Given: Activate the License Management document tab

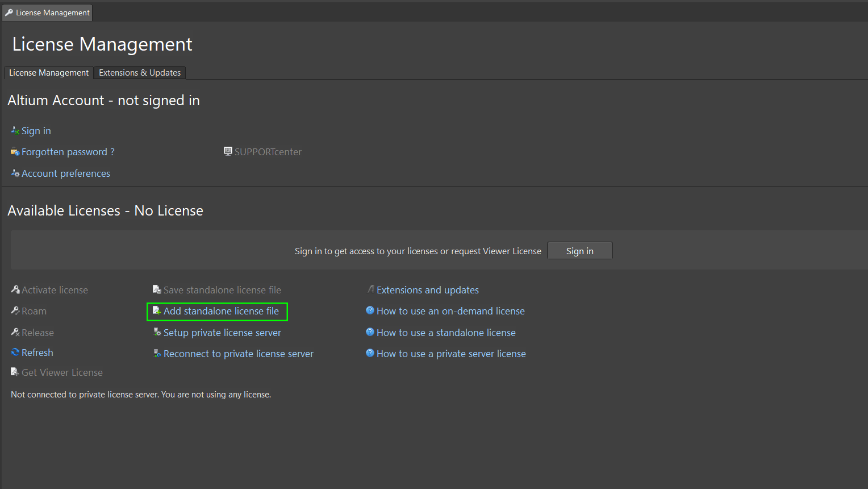Looking at the screenshot, I should pyautogui.click(x=48, y=13).
